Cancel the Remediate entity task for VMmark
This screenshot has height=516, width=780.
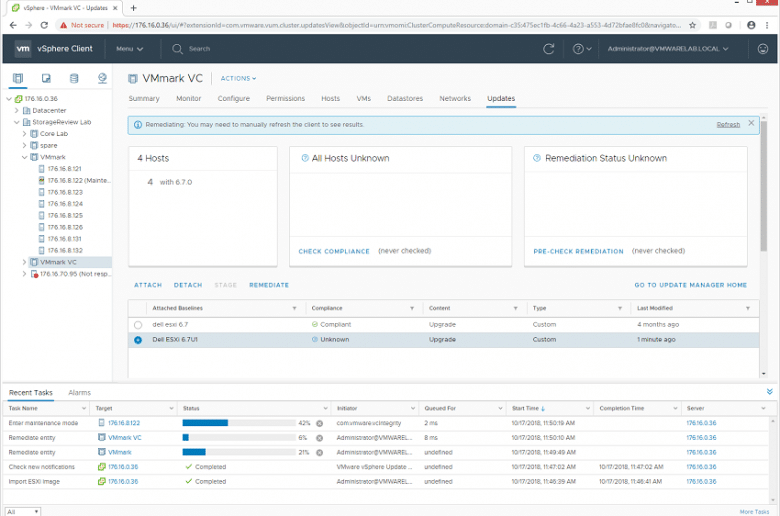tap(319, 453)
